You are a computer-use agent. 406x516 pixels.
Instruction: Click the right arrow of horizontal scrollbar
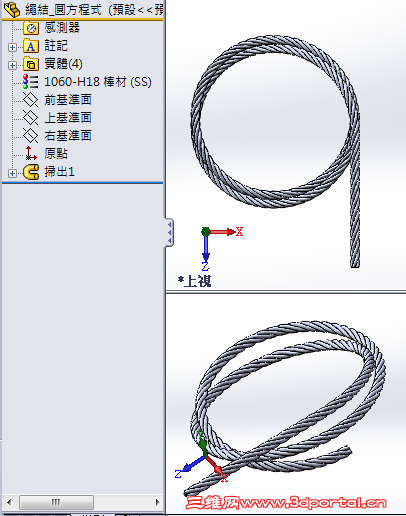[157, 502]
